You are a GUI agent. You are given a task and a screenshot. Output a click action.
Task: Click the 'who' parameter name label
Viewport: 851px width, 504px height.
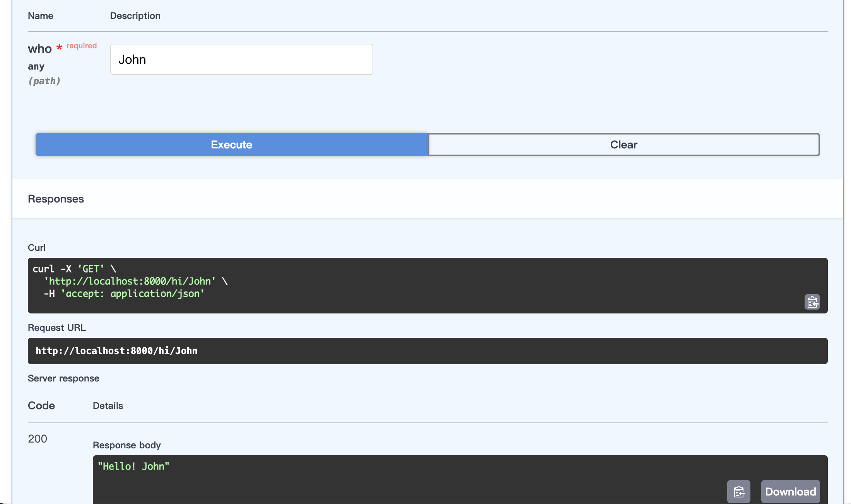point(39,48)
